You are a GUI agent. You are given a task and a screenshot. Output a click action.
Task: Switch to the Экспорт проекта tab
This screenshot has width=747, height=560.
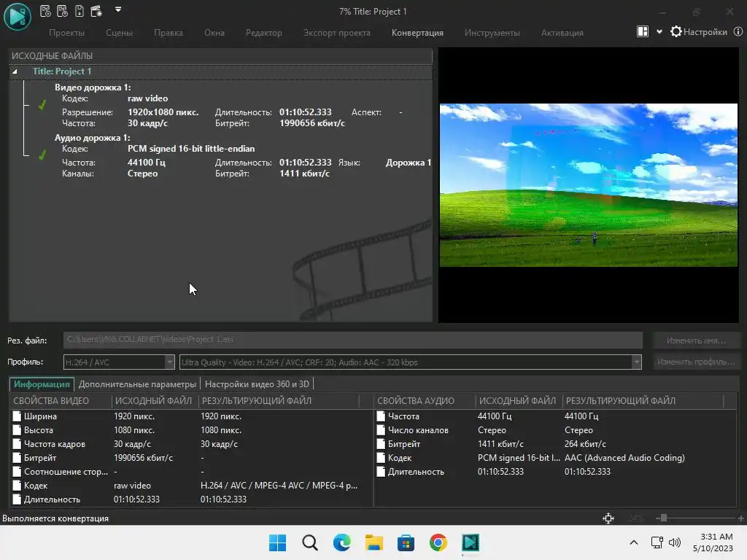tap(337, 33)
